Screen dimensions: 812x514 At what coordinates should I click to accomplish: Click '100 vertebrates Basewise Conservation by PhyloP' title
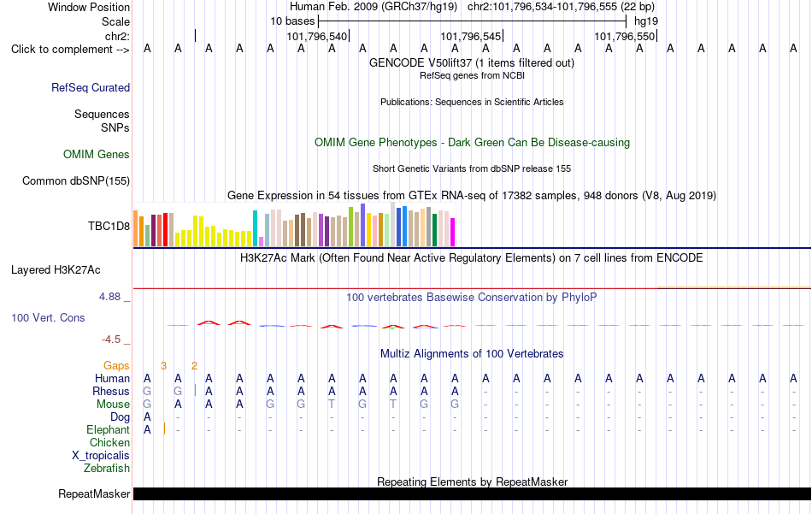(x=472, y=298)
